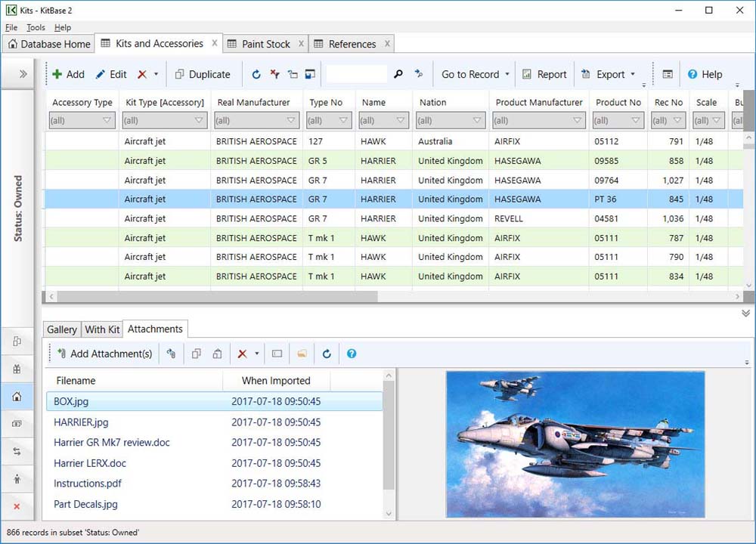
Task: Click Add Attachment(s) button
Action: (104, 354)
